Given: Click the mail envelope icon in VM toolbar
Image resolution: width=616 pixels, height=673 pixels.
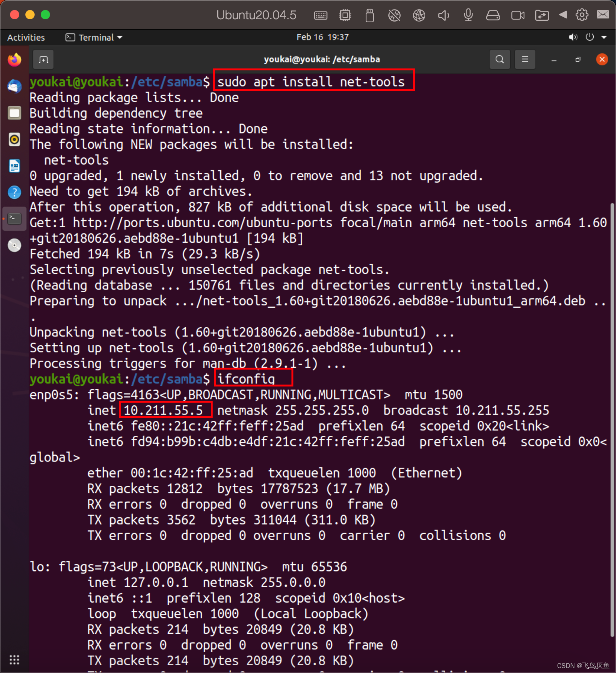Looking at the screenshot, I should [x=603, y=15].
